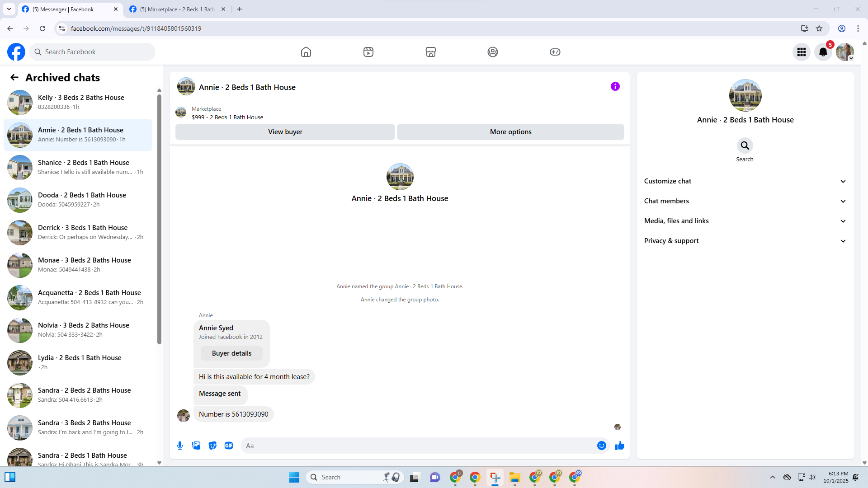Click 'Hi is this available for 4 month lease?' message

[254, 377]
